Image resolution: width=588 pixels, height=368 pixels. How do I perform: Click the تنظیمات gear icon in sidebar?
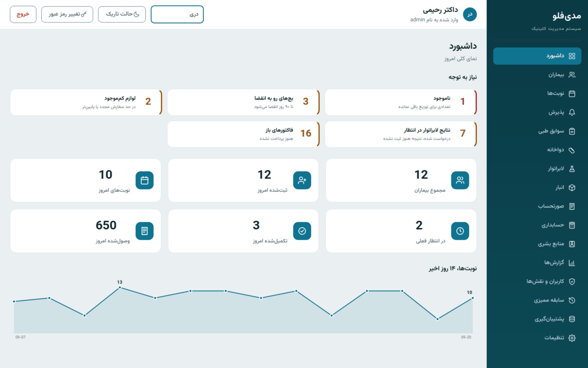pos(572,337)
